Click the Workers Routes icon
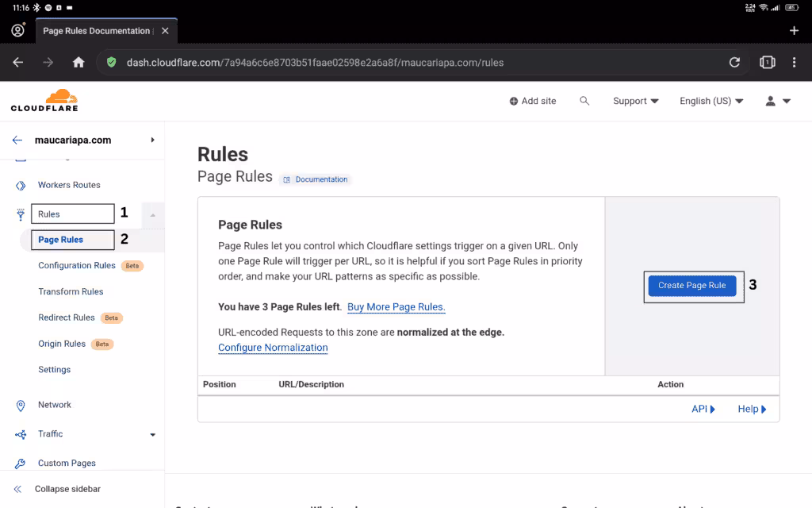The image size is (812, 508). tap(21, 186)
